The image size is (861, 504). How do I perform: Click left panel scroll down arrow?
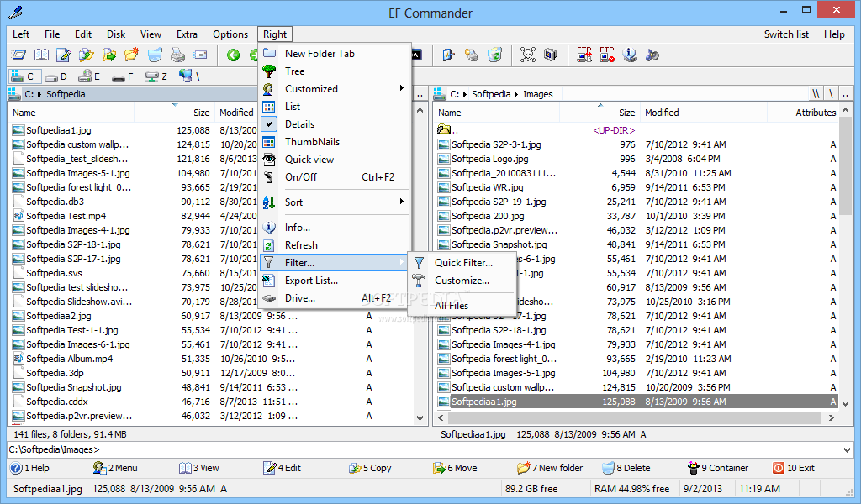tap(420, 417)
